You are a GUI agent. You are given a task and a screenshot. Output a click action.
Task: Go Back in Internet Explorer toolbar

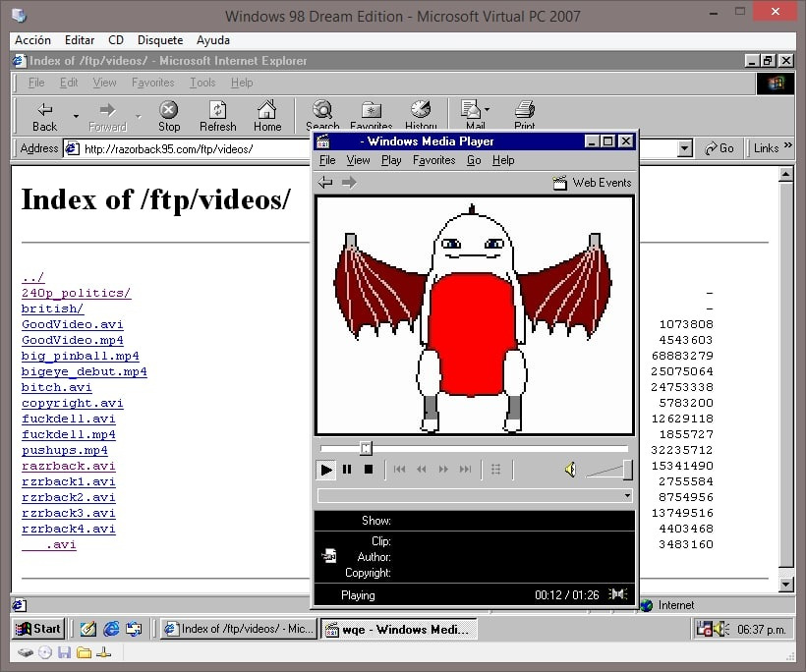[x=44, y=117]
